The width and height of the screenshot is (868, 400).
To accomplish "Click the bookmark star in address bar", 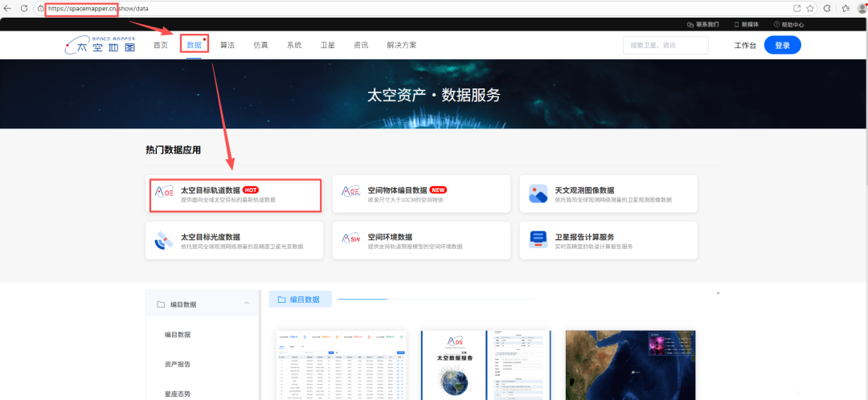I will [x=811, y=8].
